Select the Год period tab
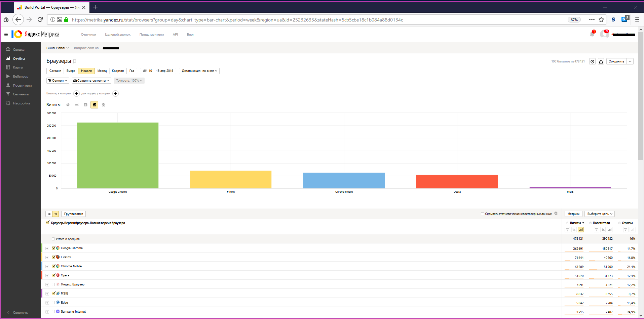Screen dimensions: 644x319 click(x=132, y=71)
